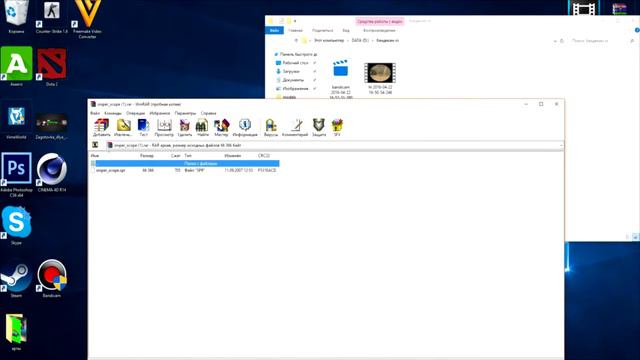Click Explorer refresh button beside address bar
The width and height of the screenshot is (640, 360).
pos(562,41)
